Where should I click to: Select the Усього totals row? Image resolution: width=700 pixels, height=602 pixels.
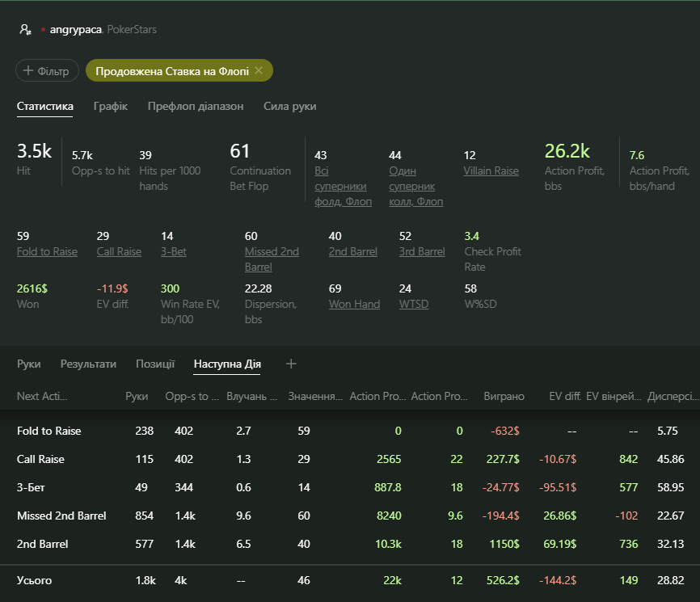[350, 580]
